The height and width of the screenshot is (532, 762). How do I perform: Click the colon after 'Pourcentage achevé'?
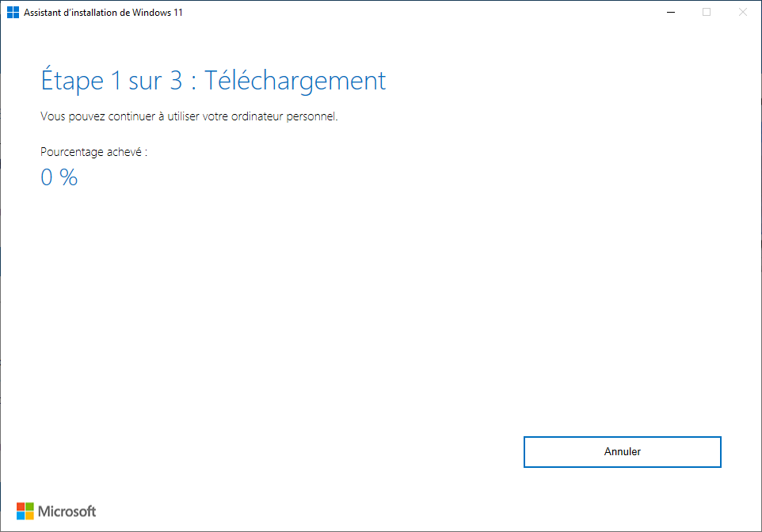[x=146, y=153]
